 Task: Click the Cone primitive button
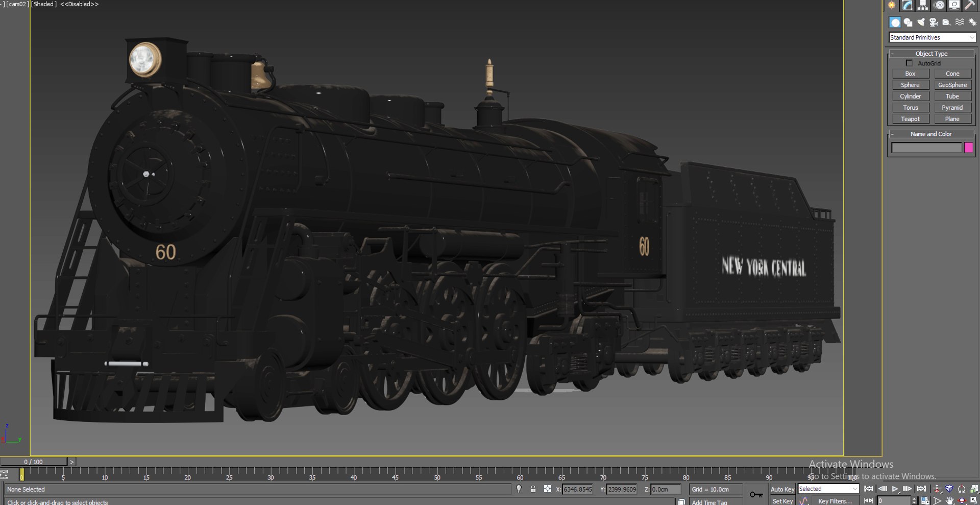(952, 74)
